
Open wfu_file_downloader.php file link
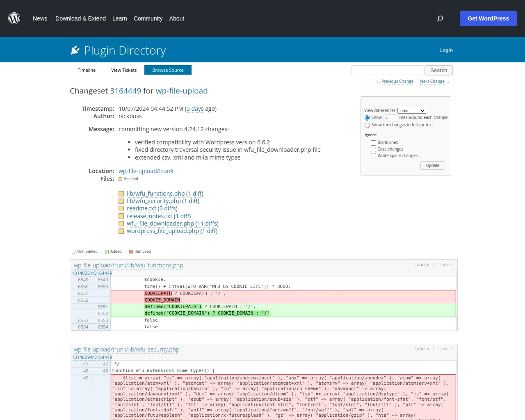[160, 224]
